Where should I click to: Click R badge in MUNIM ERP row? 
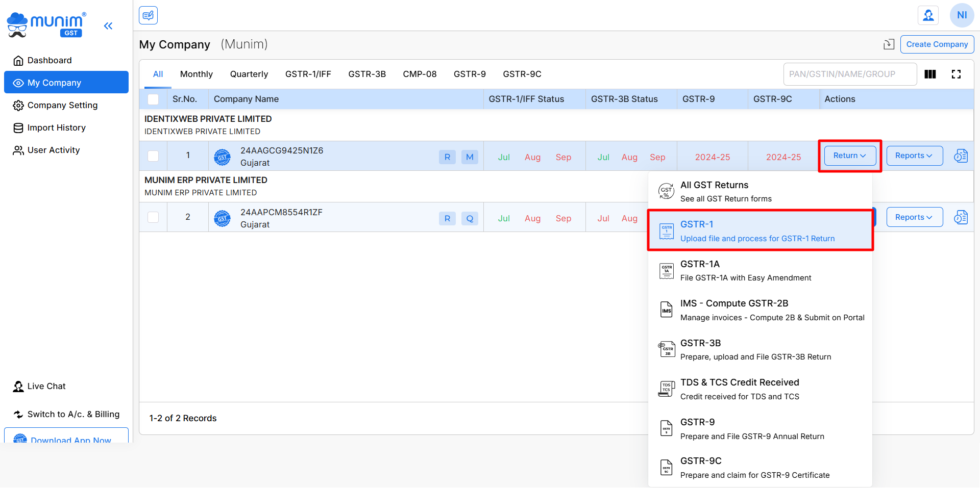pyautogui.click(x=447, y=218)
